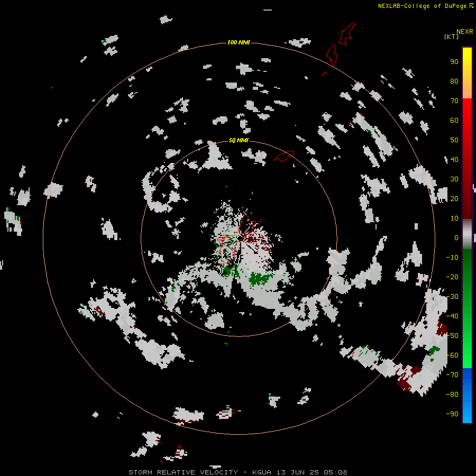This screenshot has height=476, width=476.
Task: Click the 50 value on the velocity scale
Action: tap(454, 140)
